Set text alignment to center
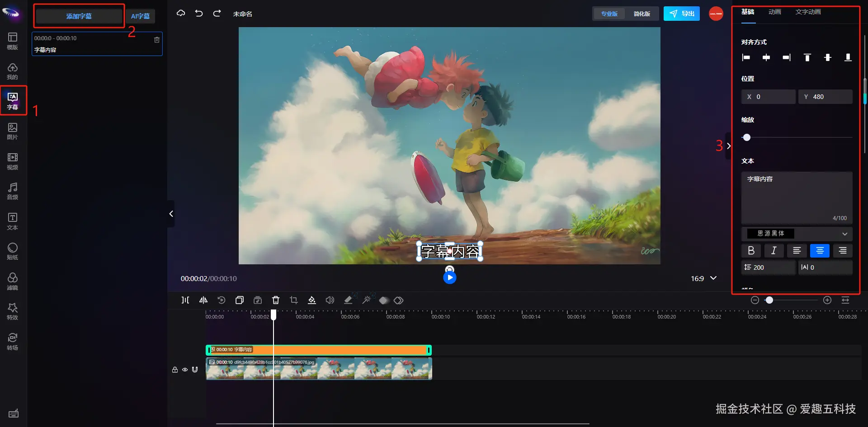 (820, 250)
